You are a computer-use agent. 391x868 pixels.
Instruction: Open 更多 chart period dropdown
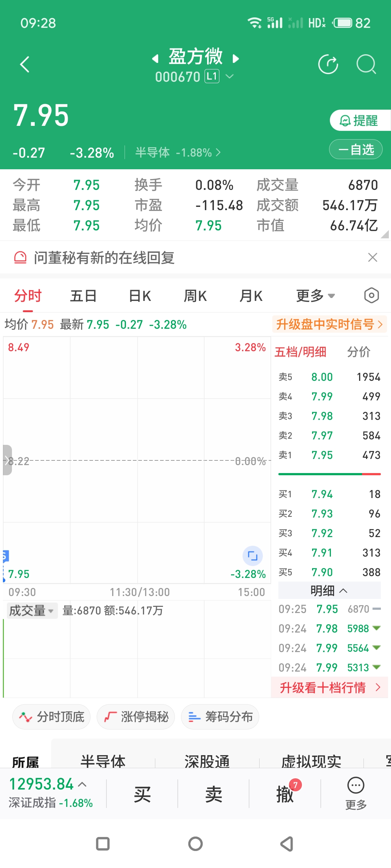coord(315,296)
